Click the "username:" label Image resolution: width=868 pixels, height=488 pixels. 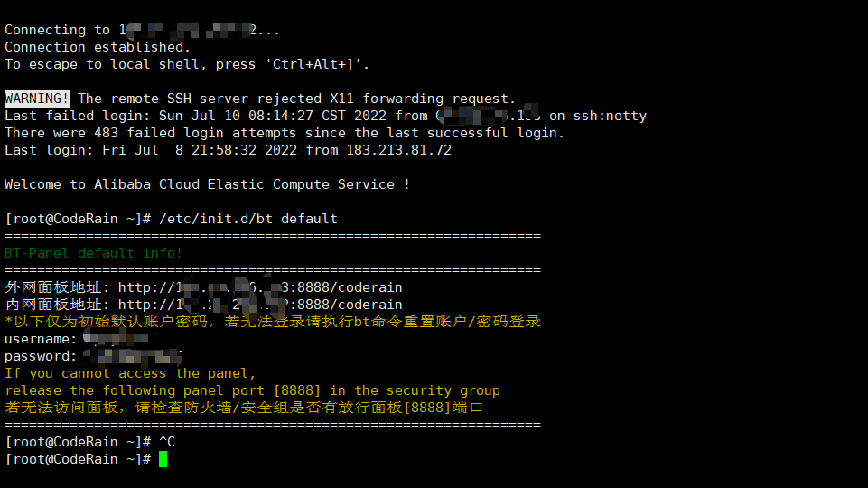point(41,339)
